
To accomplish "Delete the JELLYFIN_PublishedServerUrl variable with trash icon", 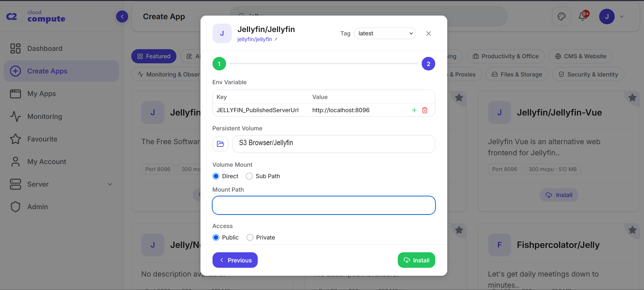I will click(x=425, y=110).
